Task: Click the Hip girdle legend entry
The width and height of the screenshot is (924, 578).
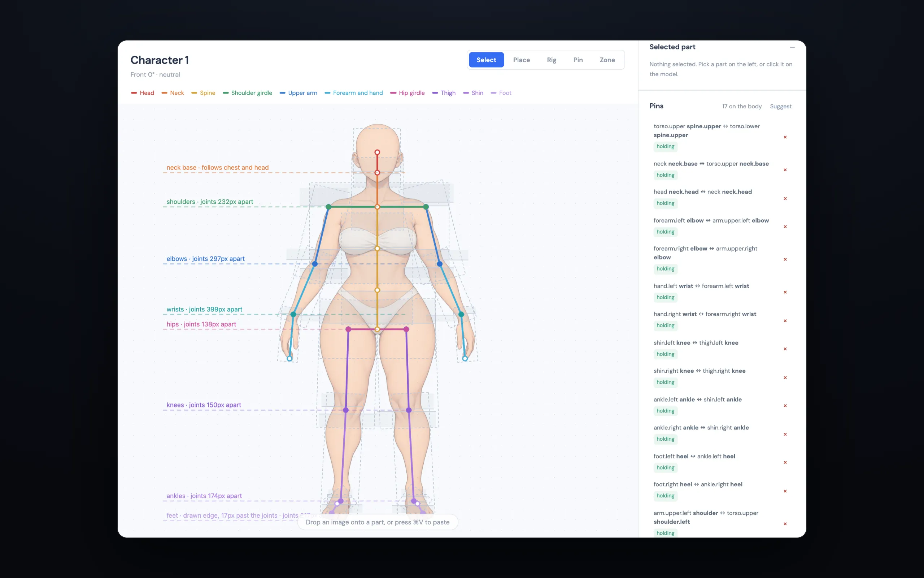Action: (x=407, y=93)
